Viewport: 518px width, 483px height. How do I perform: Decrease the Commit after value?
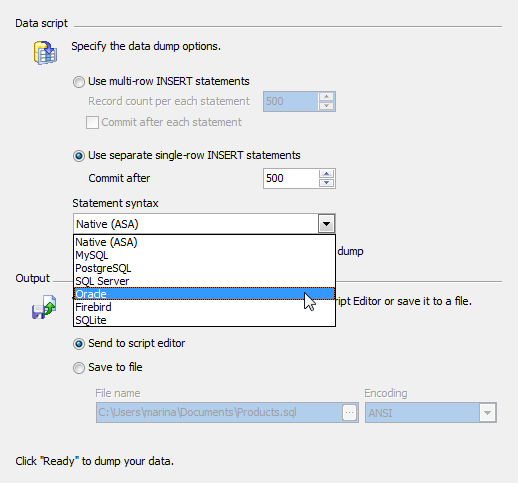tap(326, 183)
